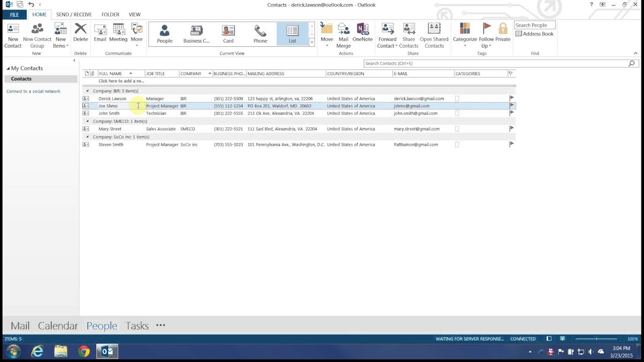The height and width of the screenshot is (362, 644).
Task: Toggle category box for Derick Lawson
Action: pos(457,99)
